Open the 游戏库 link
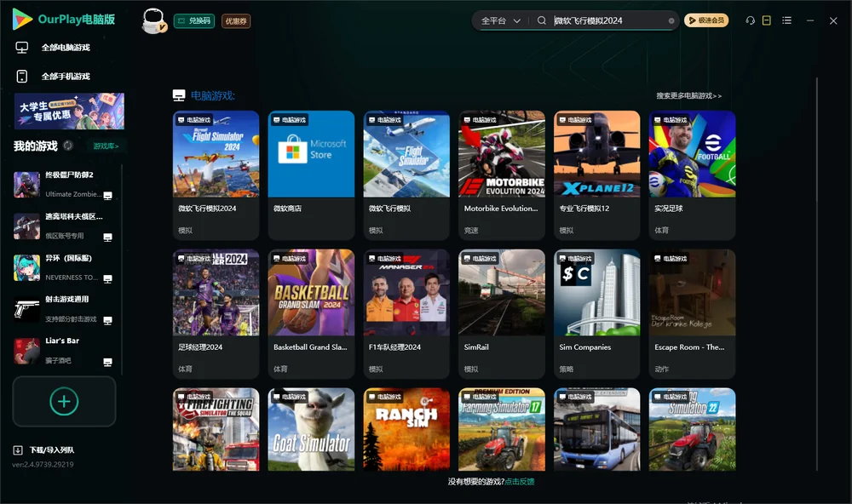852x504 pixels. point(106,146)
